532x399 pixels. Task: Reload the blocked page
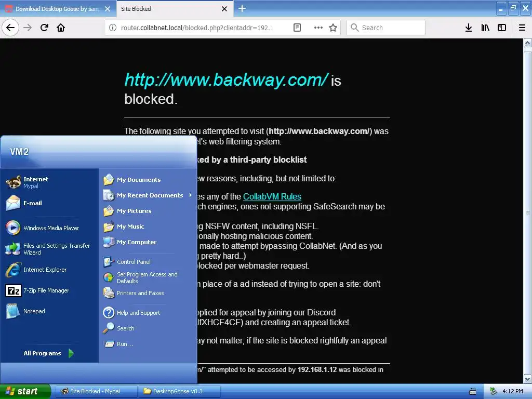[x=44, y=28]
